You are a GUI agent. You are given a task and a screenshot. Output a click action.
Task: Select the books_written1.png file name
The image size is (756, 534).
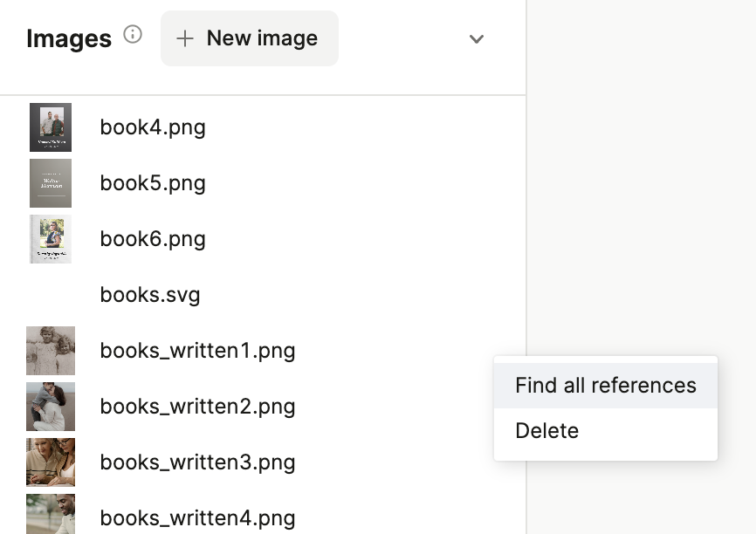(197, 351)
